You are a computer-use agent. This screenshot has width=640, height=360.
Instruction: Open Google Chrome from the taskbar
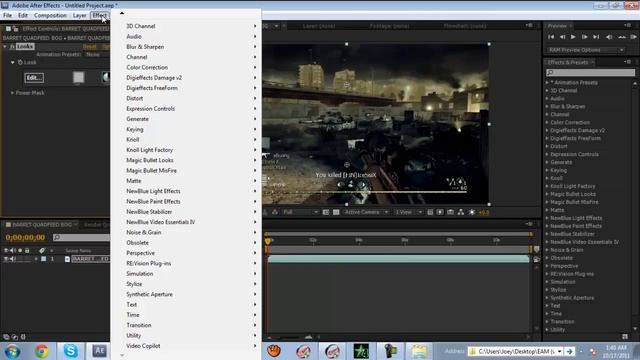point(42,351)
